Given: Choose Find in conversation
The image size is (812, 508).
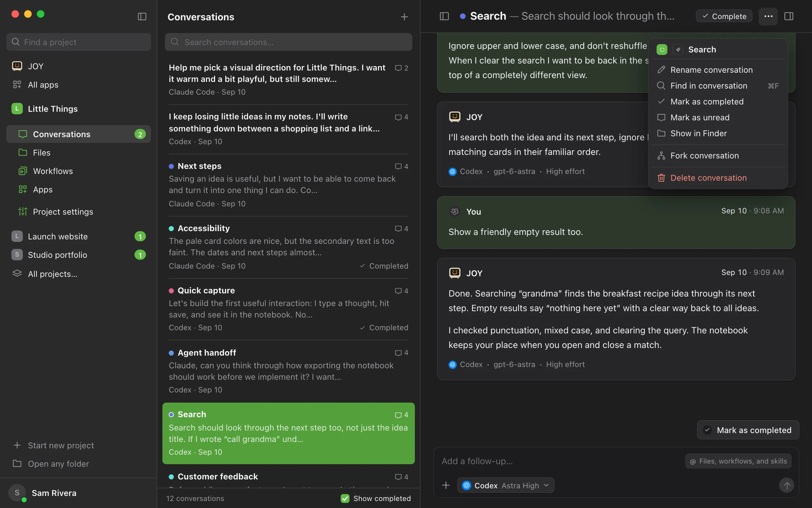Looking at the screenshot, I should (717, 86).
